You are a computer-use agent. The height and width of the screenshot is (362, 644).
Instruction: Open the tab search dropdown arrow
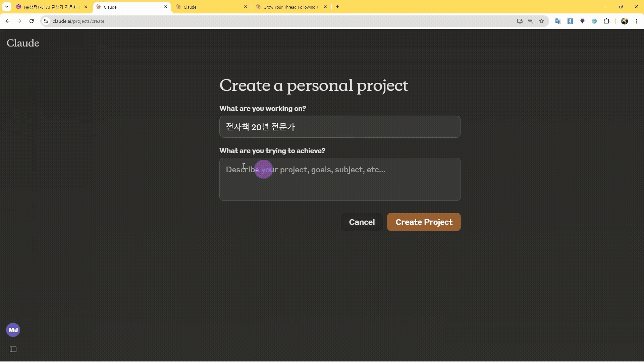(x=6, y=7)
